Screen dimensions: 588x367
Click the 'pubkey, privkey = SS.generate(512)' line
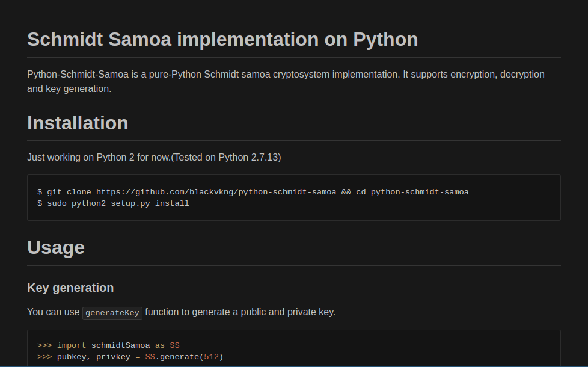130,357
